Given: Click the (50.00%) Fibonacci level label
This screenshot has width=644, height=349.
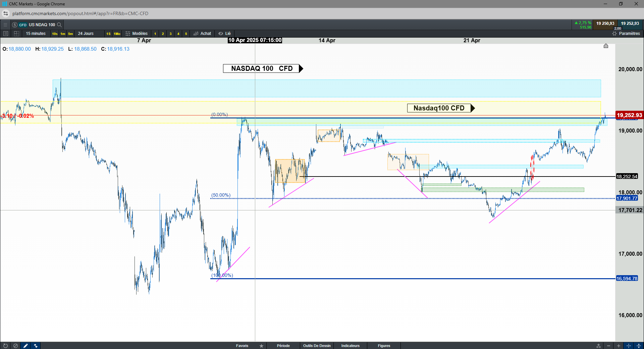Looking at the screenshot, I should pyautogui.click(x=221, y=195).
